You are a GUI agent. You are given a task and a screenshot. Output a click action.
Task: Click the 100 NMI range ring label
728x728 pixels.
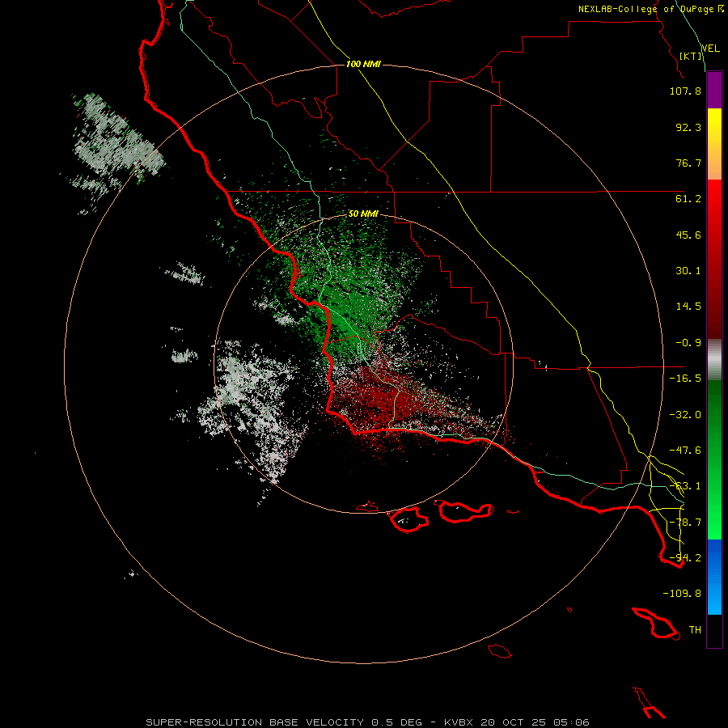pyautogui.click(x=363, y=64)
